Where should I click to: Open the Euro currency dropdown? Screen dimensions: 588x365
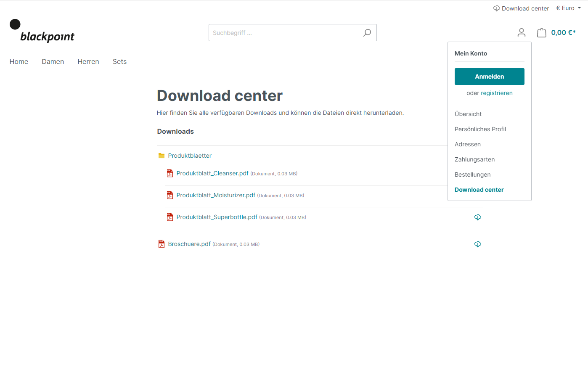569,8
